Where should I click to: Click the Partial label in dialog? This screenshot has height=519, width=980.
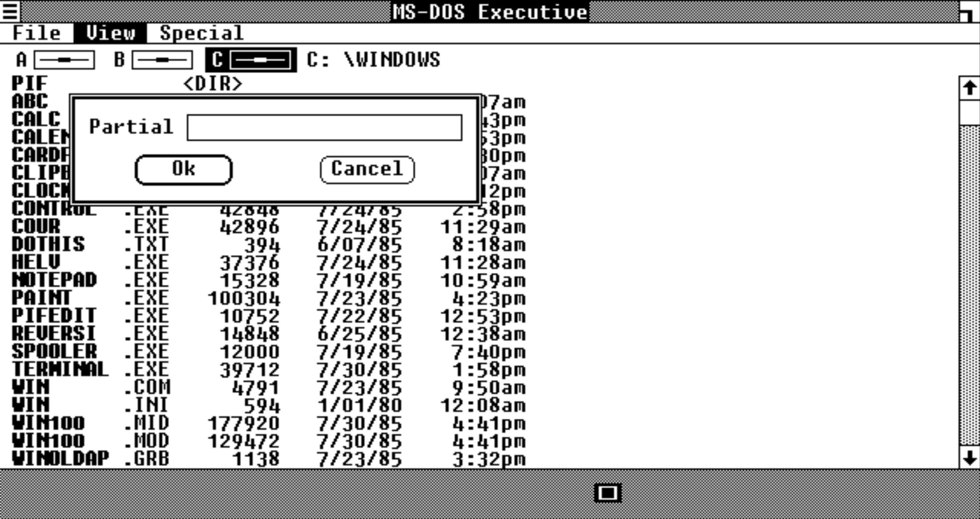131,127
